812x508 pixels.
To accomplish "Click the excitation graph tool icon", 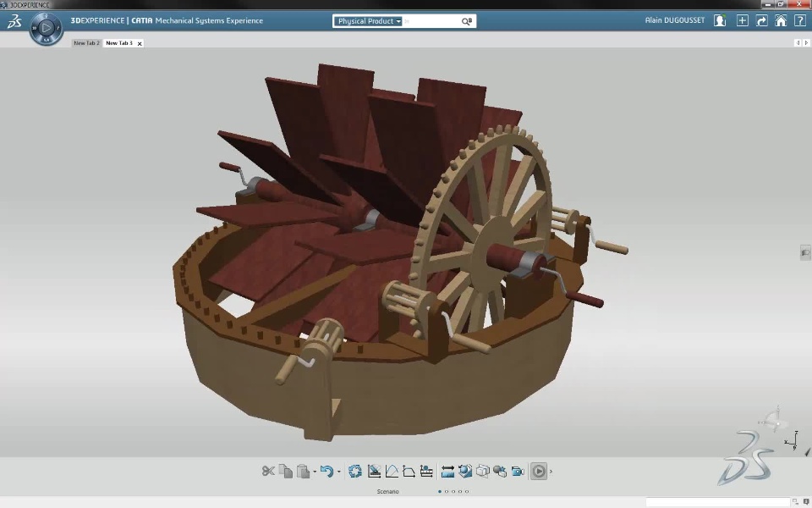I will pos(374,471).
